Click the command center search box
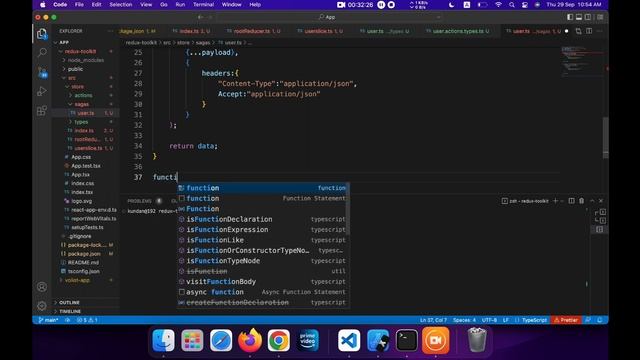640x360 pixels. [x=330, y=17]
